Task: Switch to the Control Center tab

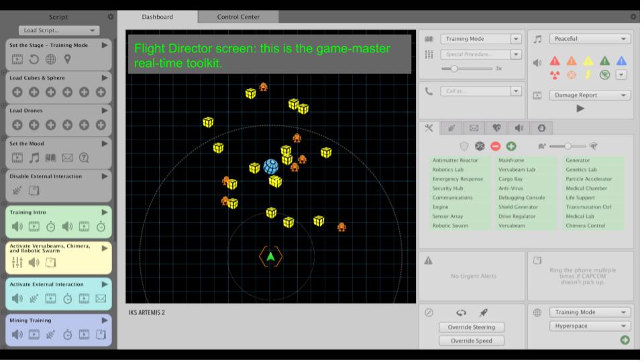Action: (238, 17)
